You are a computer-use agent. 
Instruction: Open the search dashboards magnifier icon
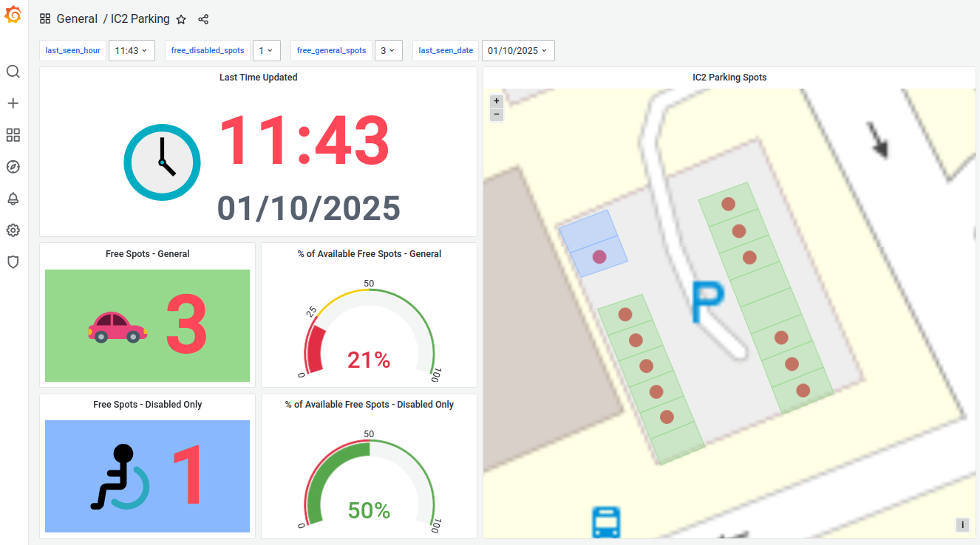(13, 72)
